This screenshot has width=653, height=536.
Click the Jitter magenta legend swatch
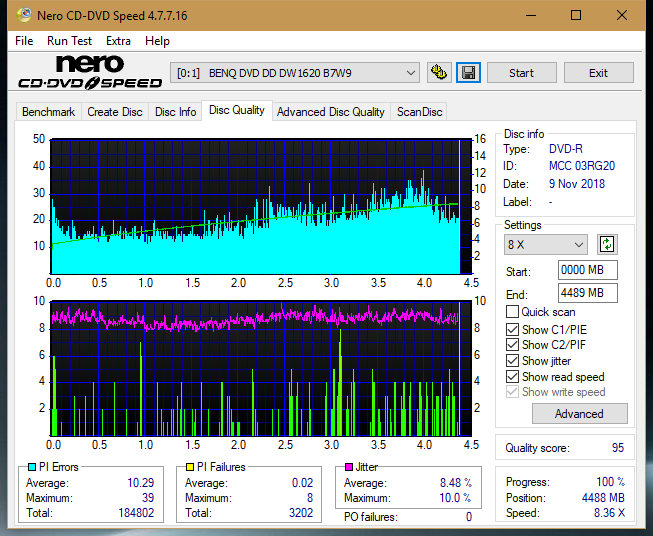click(349, 467)
